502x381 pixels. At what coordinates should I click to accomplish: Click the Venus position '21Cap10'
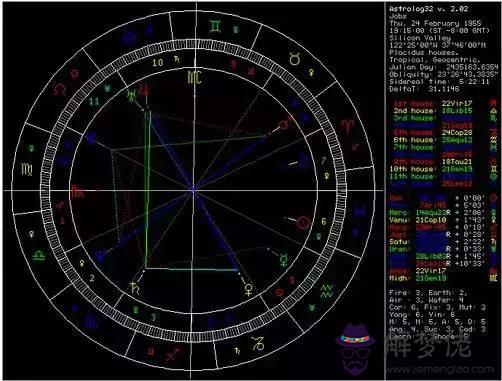pyautogui.click(x=431, y=220)
